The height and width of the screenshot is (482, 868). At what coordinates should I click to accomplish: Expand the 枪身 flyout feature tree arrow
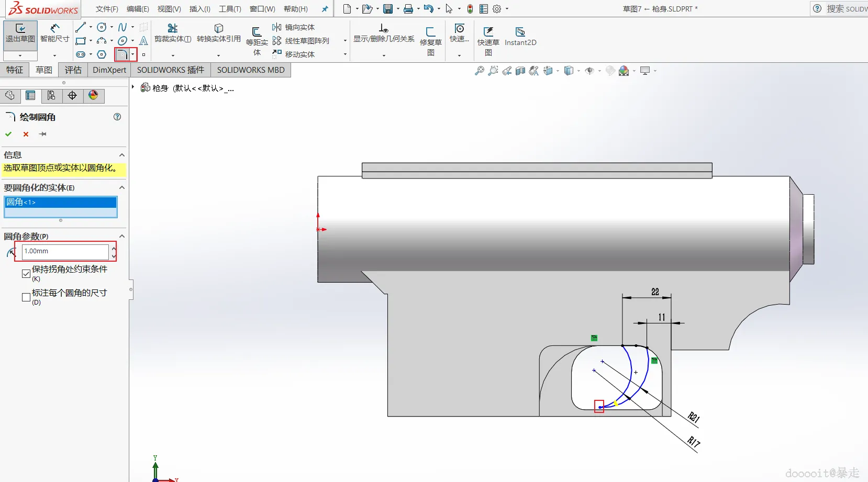pos(133,87)
